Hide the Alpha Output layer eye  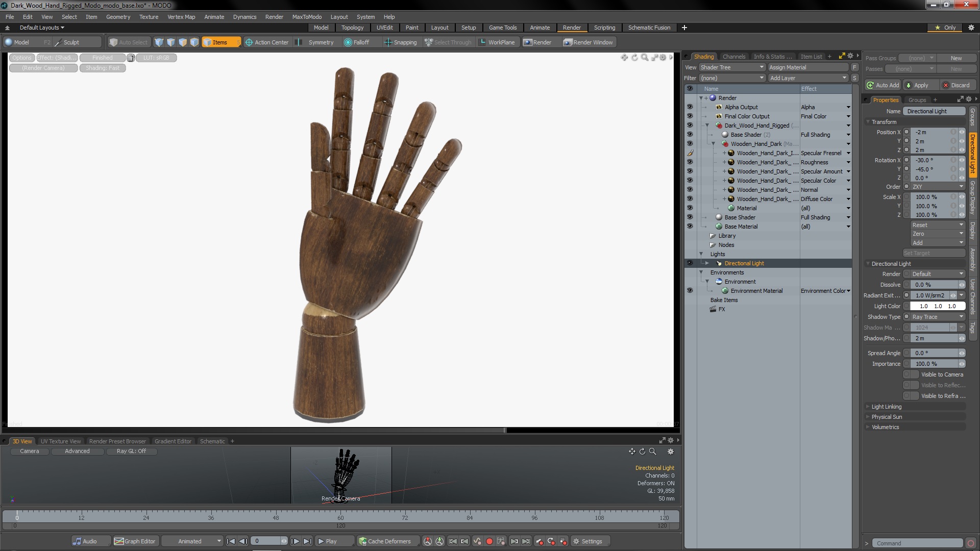click(690, 107)
